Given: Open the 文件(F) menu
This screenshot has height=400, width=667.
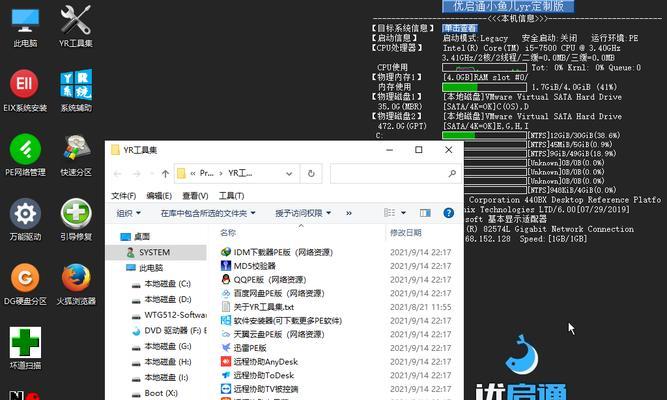Looking at the screenshot, I should point(123,196).
